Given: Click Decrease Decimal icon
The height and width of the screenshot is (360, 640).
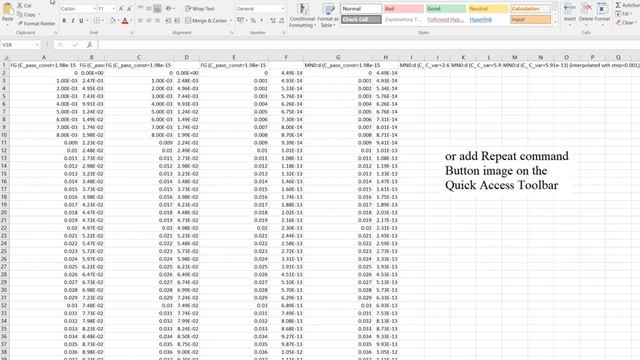Looking at the screenshot, I should [x=281, y=20].
